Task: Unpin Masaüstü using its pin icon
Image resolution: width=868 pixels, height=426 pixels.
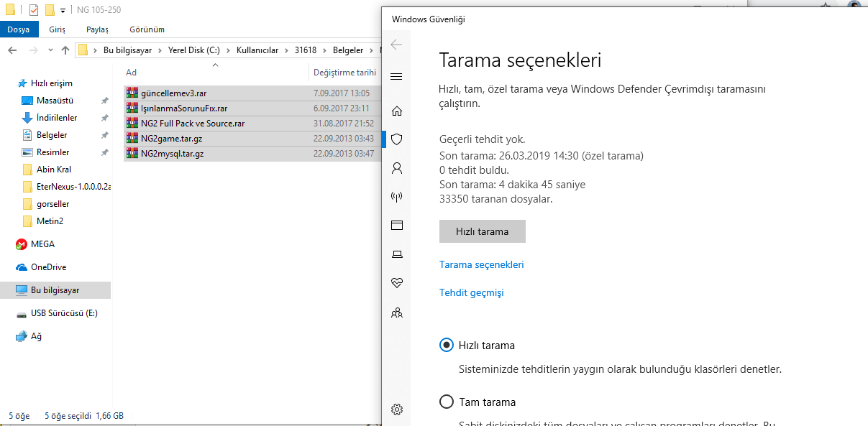Action: [105, 101]
